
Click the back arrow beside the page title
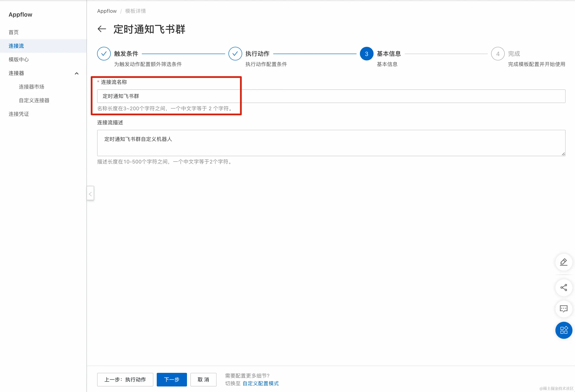[x=102, y=29]
